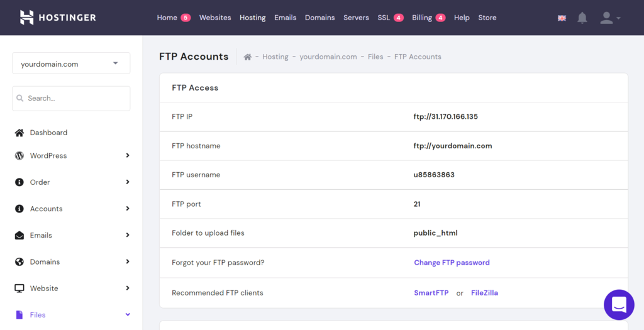Viewport: 644px width, 330px height.
Task: Click the WordPress icon in sidebar
Action: [19, 156]
